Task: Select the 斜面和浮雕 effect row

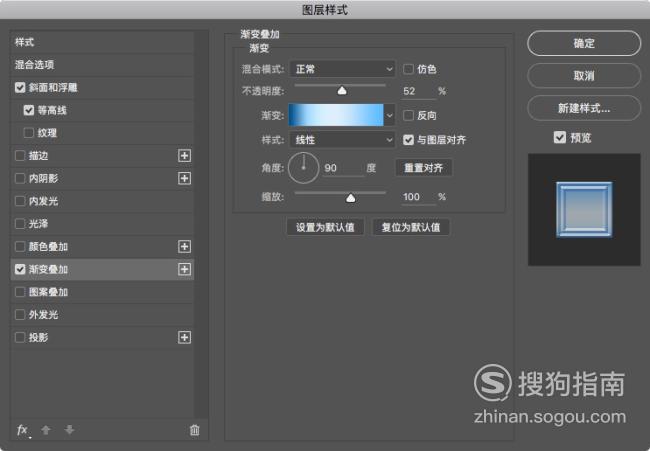Action: pos(102,87)
